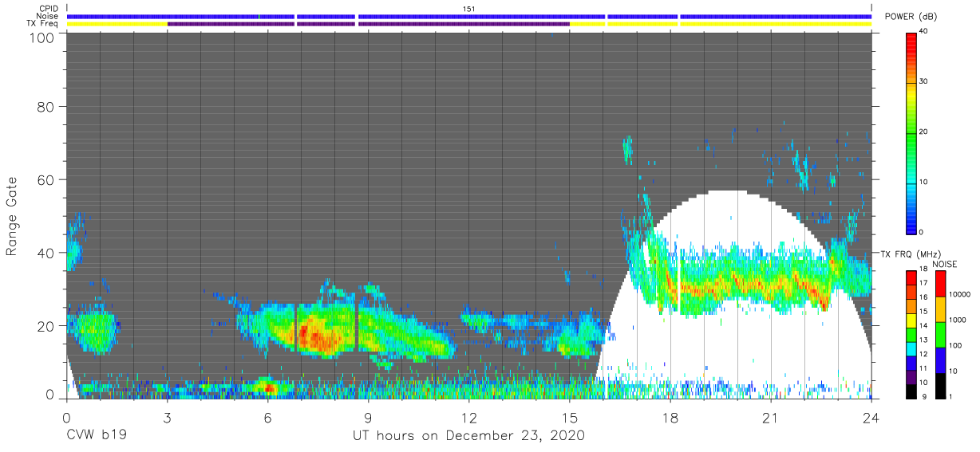The image size is (980, 452).
Task: Click the x-axis tick label '3'
Action: 167,417
